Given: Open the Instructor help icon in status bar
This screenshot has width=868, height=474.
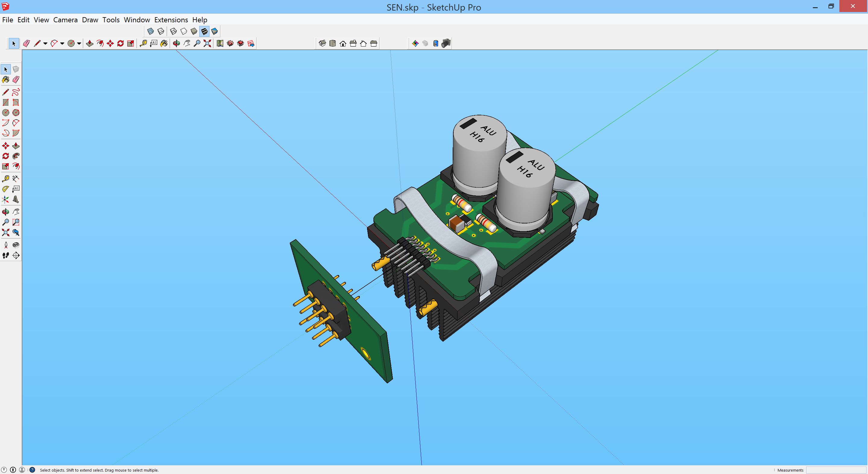Looking at the screenshot, I should pos(32,470).
